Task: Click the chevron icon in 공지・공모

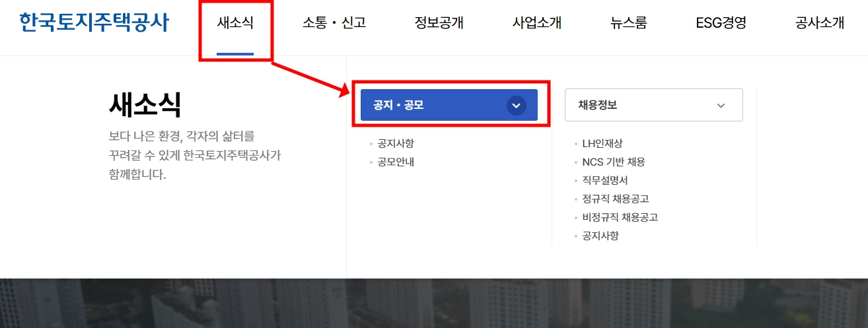Action: point(517,106)
